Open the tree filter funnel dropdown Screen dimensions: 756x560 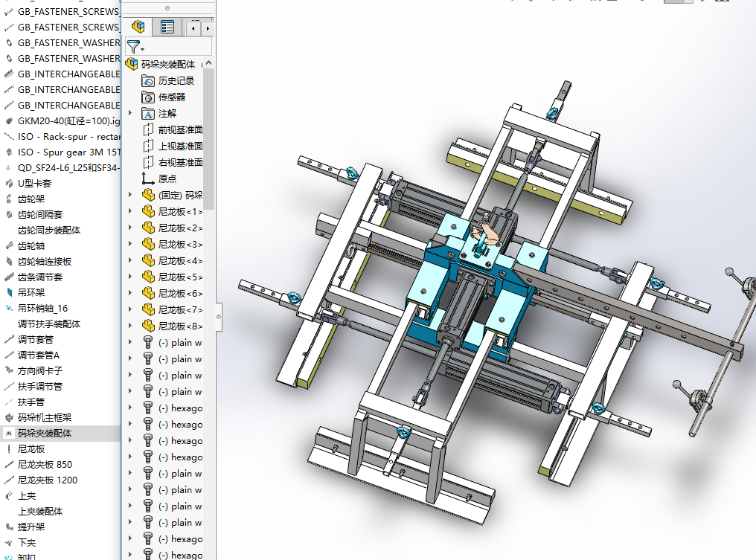[135, 47]
